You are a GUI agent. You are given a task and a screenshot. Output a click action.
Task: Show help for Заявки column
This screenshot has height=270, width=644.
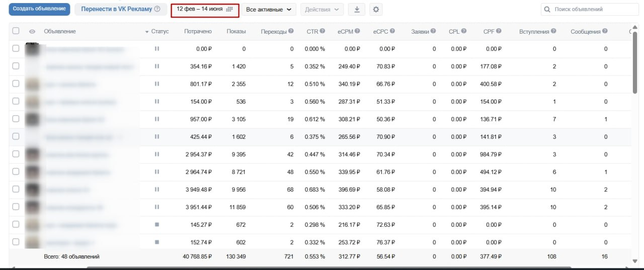[x=433, y=31]
